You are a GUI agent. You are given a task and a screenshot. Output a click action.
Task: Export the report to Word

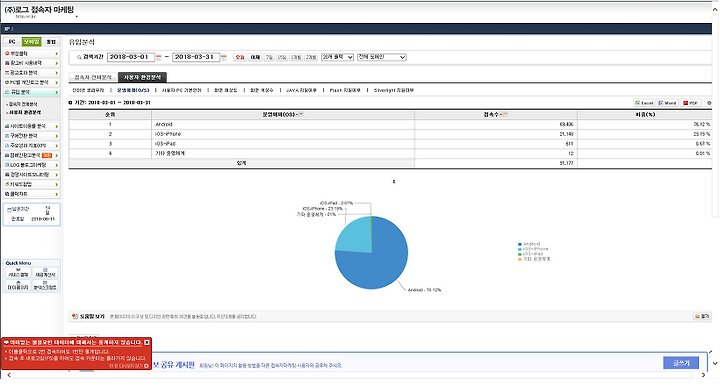tap(667, 103)
